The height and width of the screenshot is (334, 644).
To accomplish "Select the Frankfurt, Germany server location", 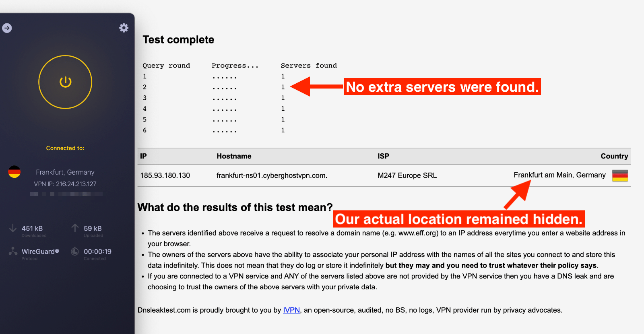I will (65, 172).
